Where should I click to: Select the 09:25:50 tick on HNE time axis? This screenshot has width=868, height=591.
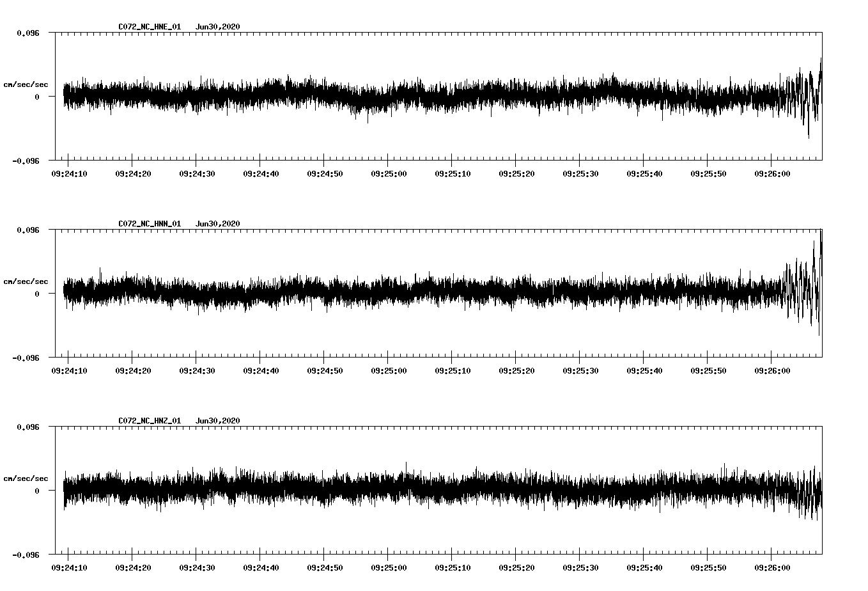[708, 173]
